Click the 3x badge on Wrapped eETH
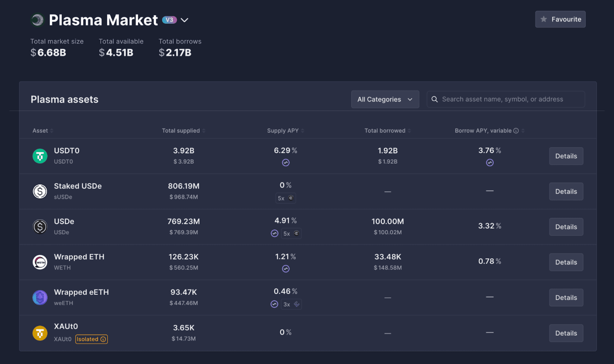614x364 pixels. [x=291, y=304]
